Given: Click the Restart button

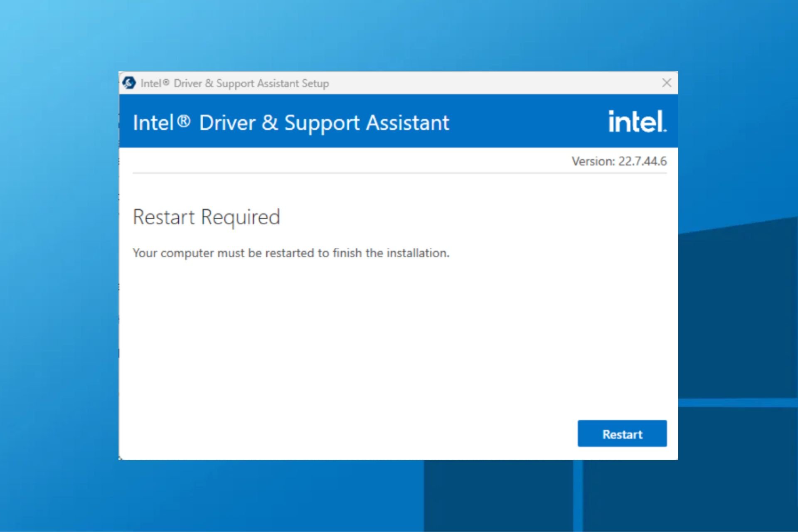Looking at the screenshot, I should 622,433.
